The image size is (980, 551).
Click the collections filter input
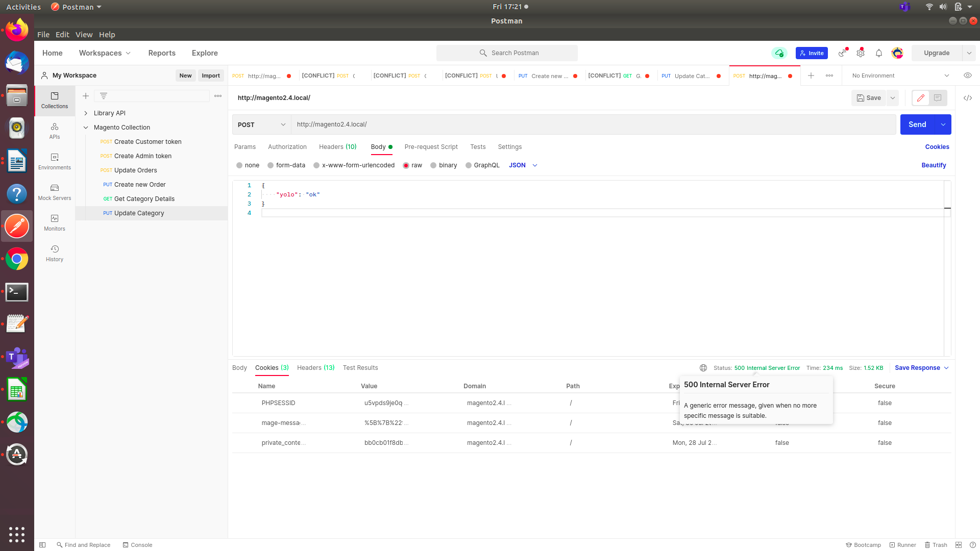(152, 96)
